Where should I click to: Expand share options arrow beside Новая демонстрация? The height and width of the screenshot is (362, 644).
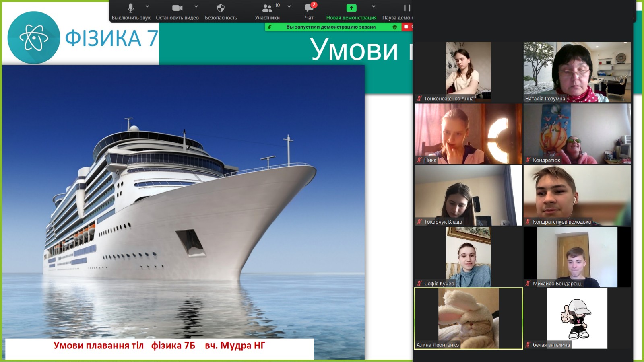pyautogui.click(x=374, y=7)
